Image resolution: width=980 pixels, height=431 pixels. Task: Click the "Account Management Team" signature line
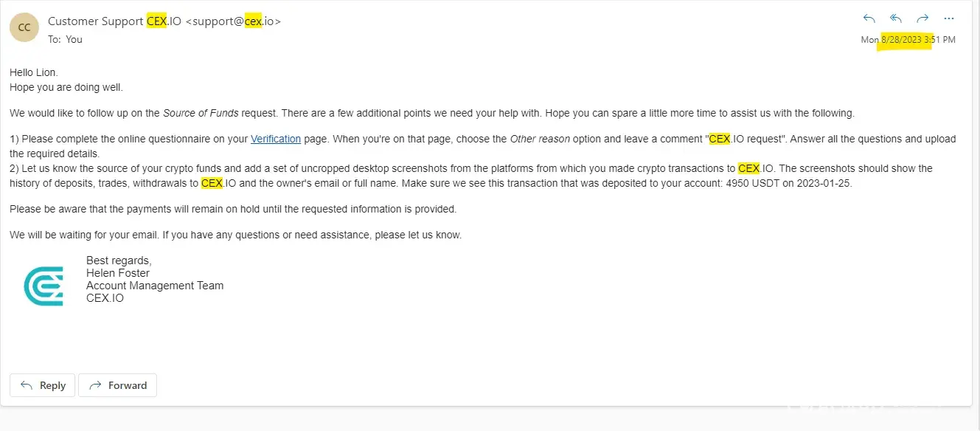(x=155, y=286)
